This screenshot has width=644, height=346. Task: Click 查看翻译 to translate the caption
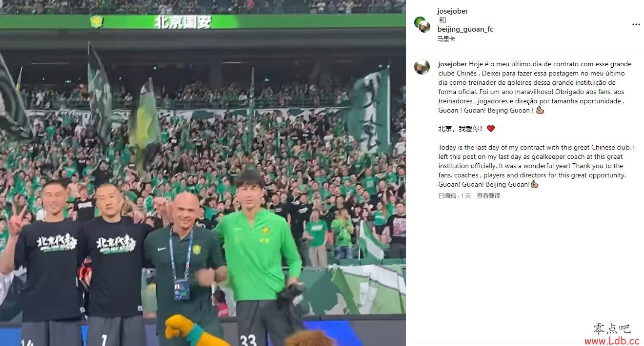[488, 195]
